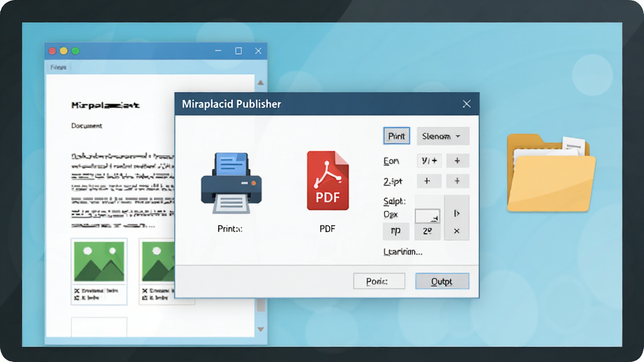Select the Printer icon in the dialog
644x362 pixels.
point(231,183)
